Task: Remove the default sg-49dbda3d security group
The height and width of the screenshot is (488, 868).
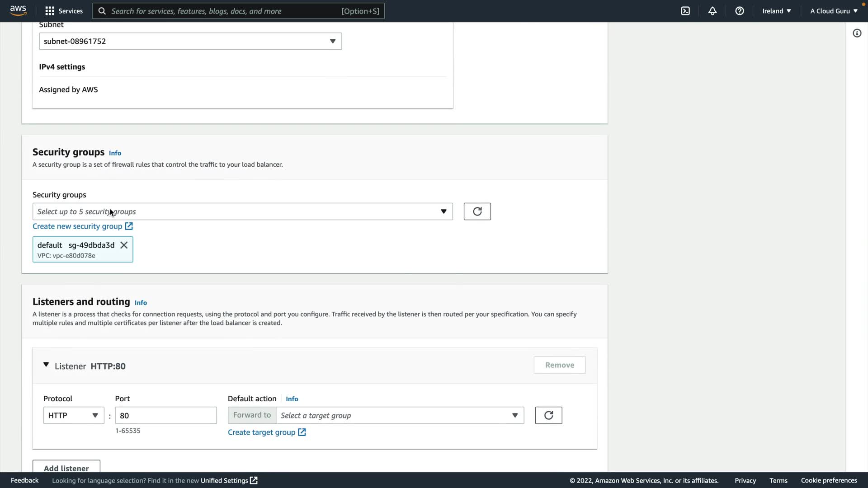Action: [124, 245]
